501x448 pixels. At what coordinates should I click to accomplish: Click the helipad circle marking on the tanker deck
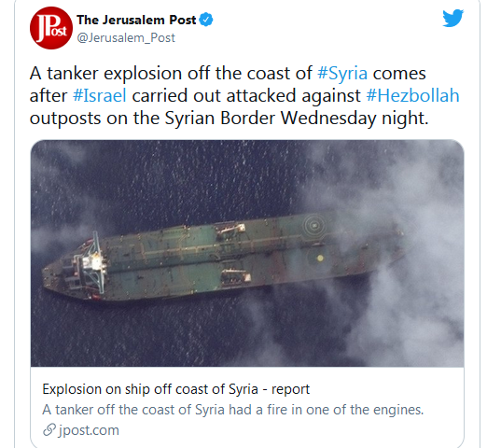[314, 225]
